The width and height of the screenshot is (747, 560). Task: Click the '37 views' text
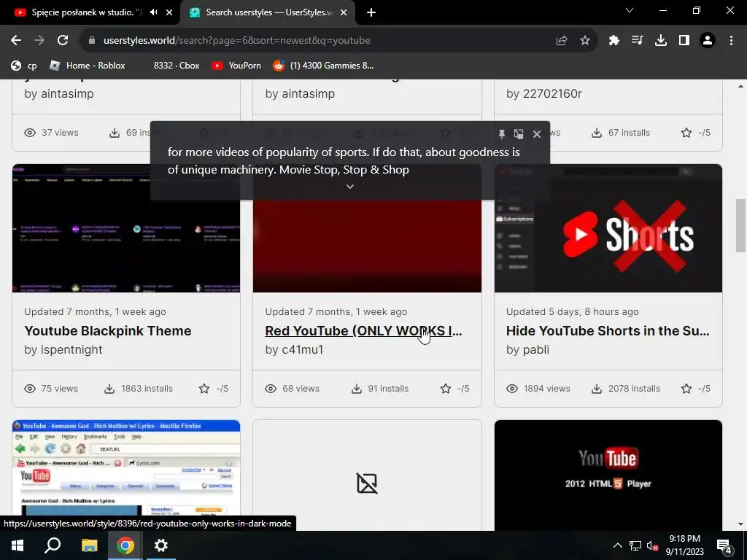click(x=60, y=133)
